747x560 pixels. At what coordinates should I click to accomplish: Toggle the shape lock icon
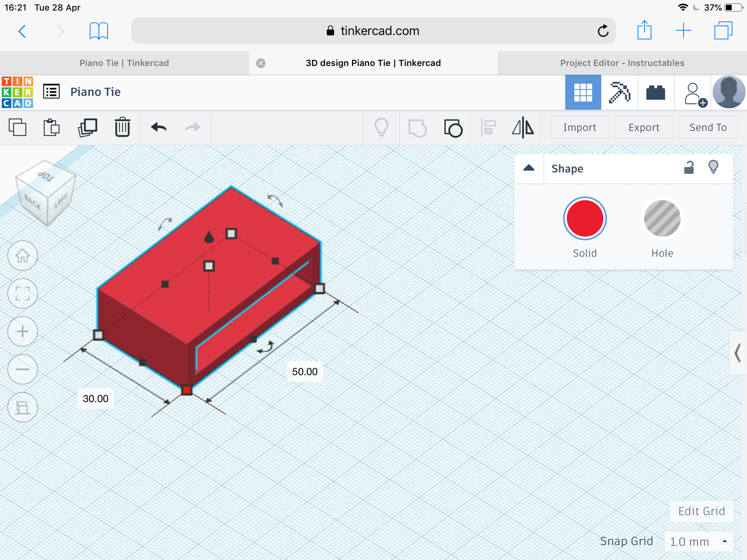click(x=689, y=168)
